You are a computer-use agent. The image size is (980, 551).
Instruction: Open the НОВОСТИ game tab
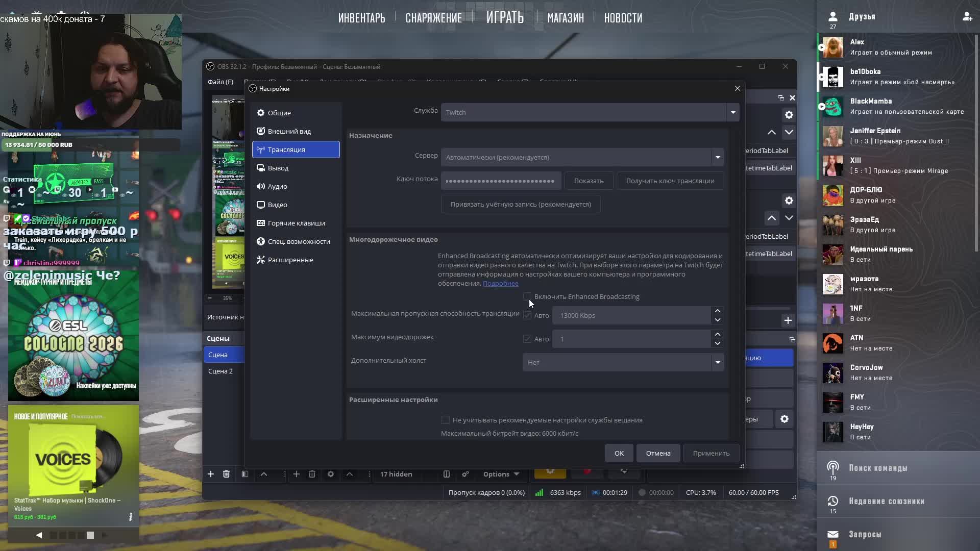(623, 18)
